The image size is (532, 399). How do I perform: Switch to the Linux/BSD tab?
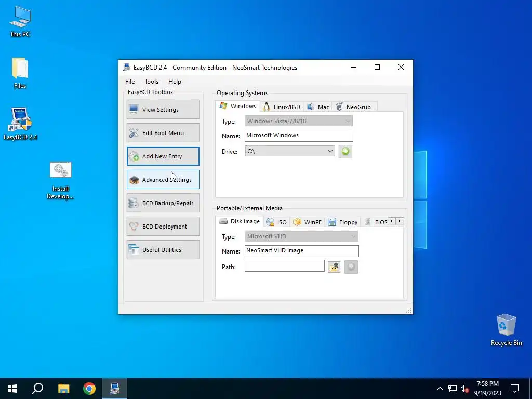pyautogui.click(x=282, y=107)
